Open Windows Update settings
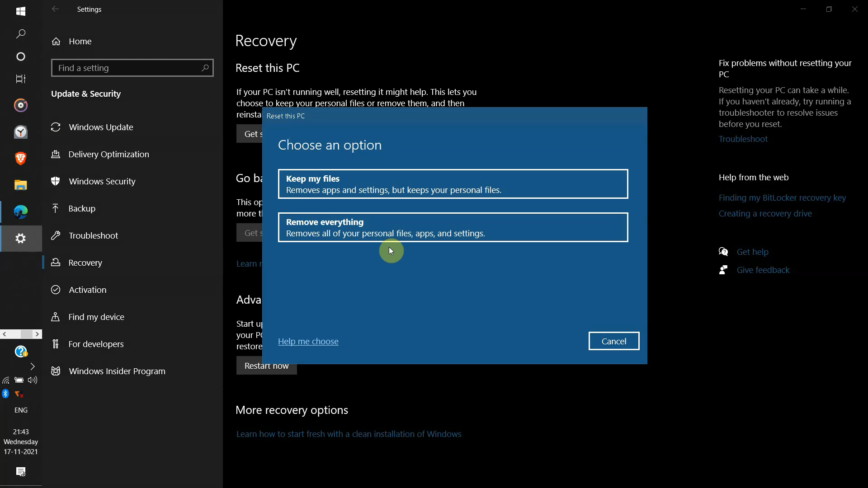This screenshot has width=868, height=488. point(101,127)
